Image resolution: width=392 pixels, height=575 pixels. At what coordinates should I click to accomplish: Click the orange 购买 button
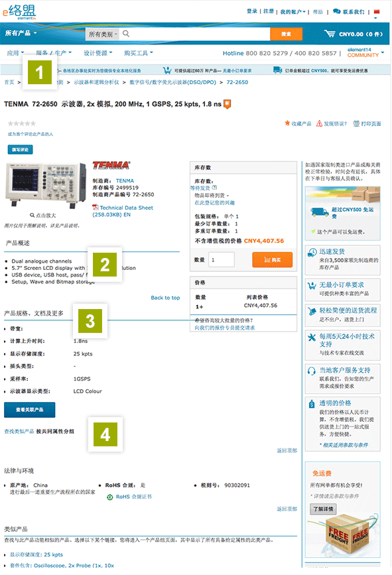click(273, 260)
